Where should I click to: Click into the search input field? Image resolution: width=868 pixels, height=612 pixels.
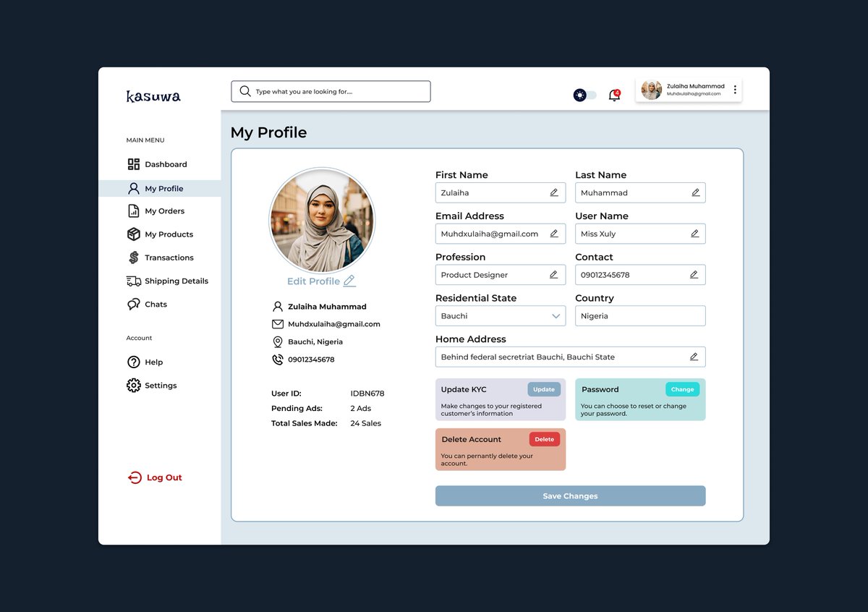tap(331, 91)
